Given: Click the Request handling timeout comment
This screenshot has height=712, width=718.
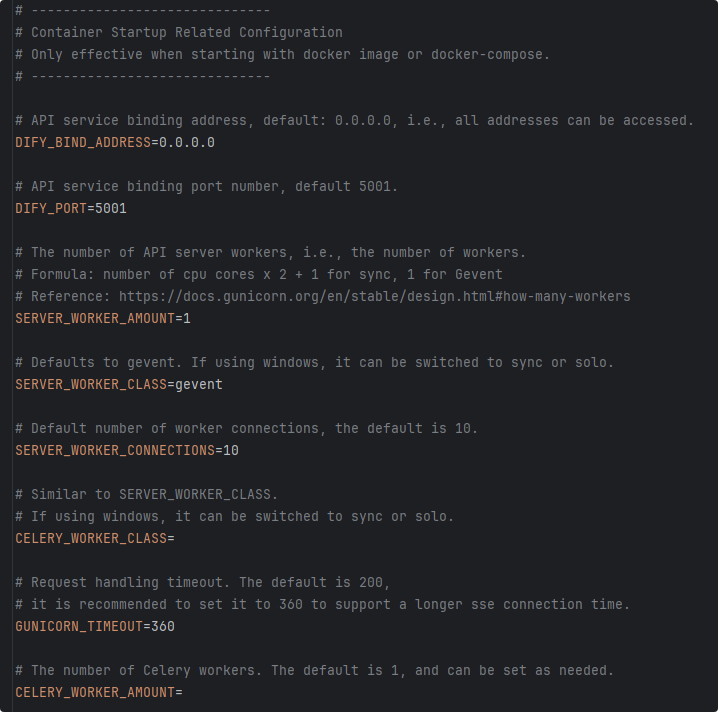Looking at the screenshot, I should pos(202,582).
